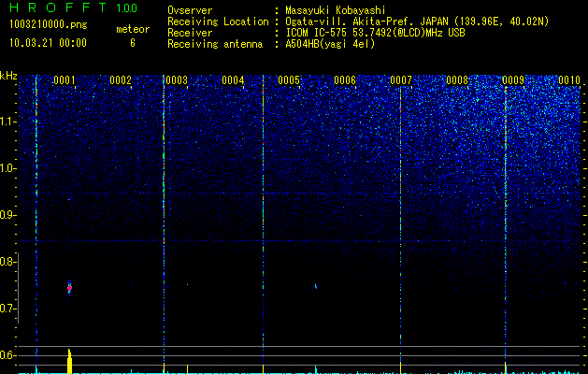Click the faint meteor echo after 0005

tap(316, 286)
